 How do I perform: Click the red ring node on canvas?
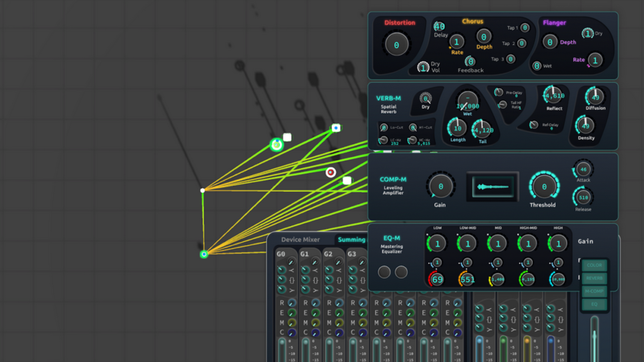tap(330, 172)
